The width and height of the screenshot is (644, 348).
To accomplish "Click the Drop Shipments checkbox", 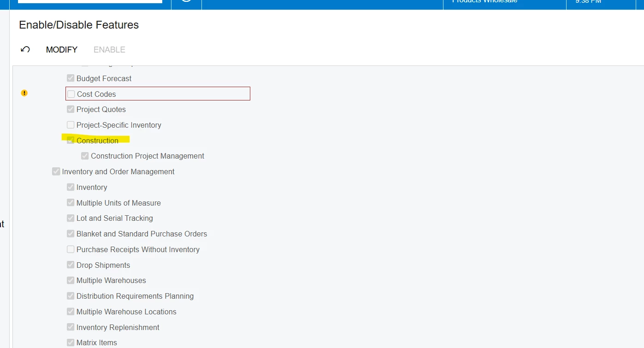I will click(x=71, y=265).
